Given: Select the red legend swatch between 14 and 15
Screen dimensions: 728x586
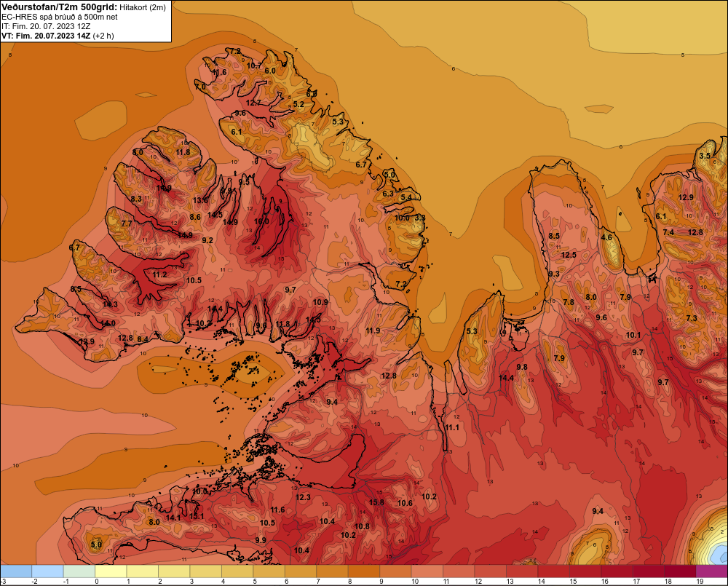Looking at the screenshot, I should coord(553,571).
